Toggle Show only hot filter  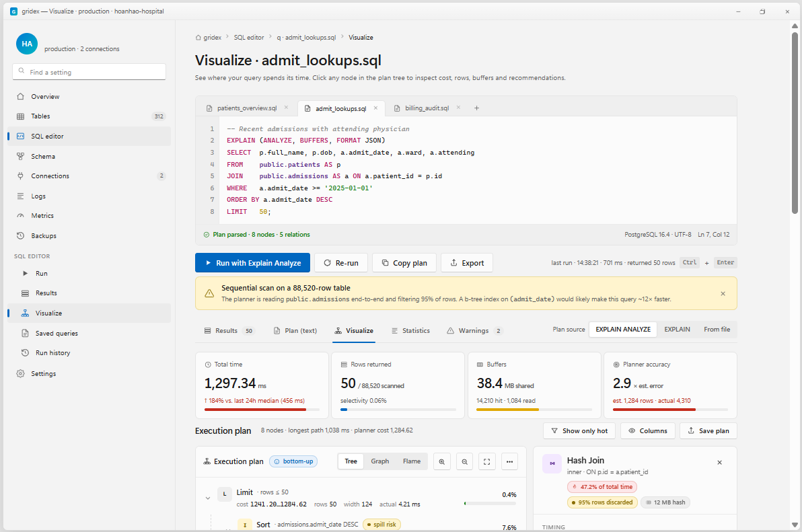click(579, 431)
